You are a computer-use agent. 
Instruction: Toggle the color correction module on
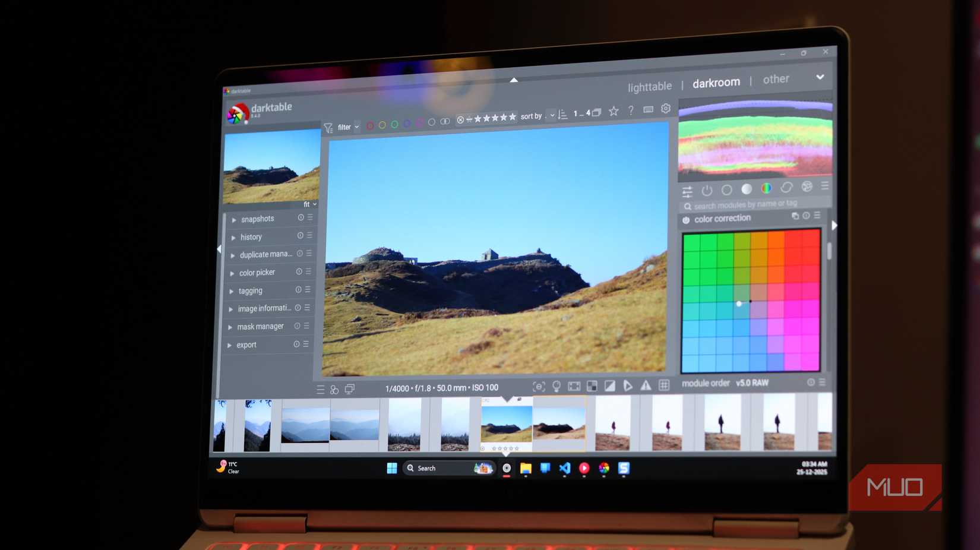click(686, 219)
